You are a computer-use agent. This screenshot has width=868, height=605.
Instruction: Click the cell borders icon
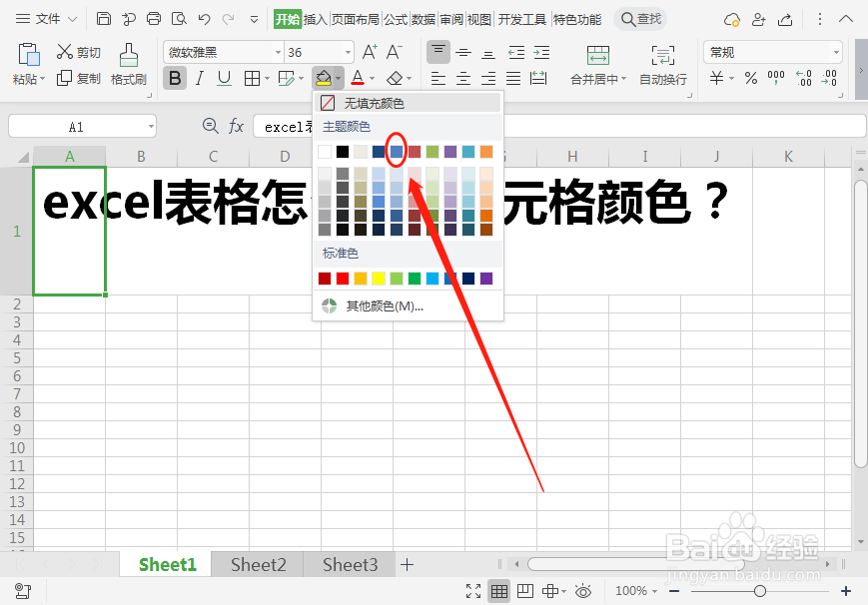252,79
